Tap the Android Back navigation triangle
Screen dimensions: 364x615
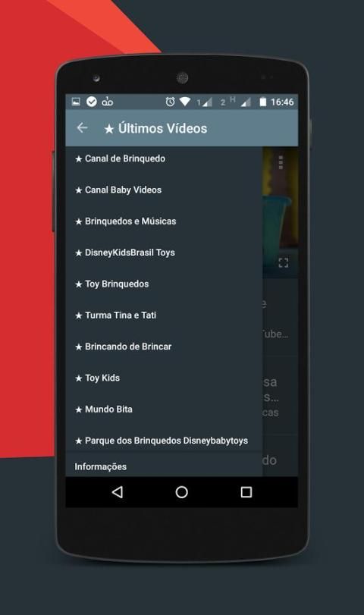tap(118, 492)
